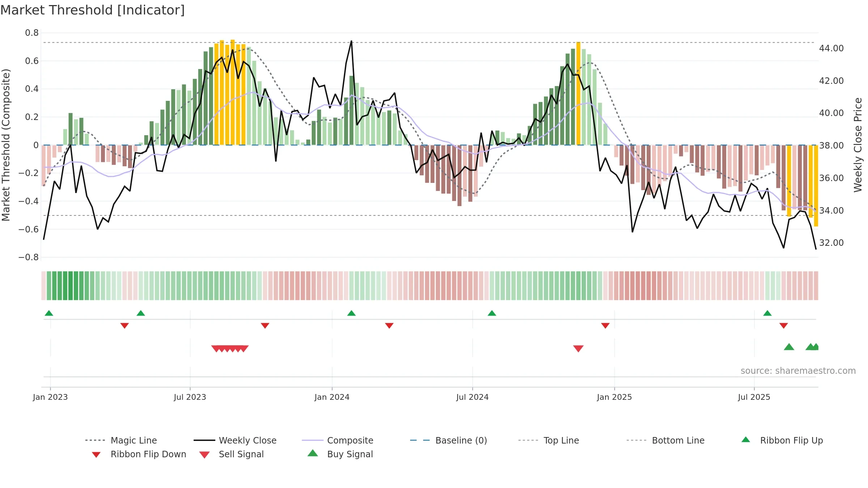Click the ribbon flip down marker around Oct 2023

(265, 326)
